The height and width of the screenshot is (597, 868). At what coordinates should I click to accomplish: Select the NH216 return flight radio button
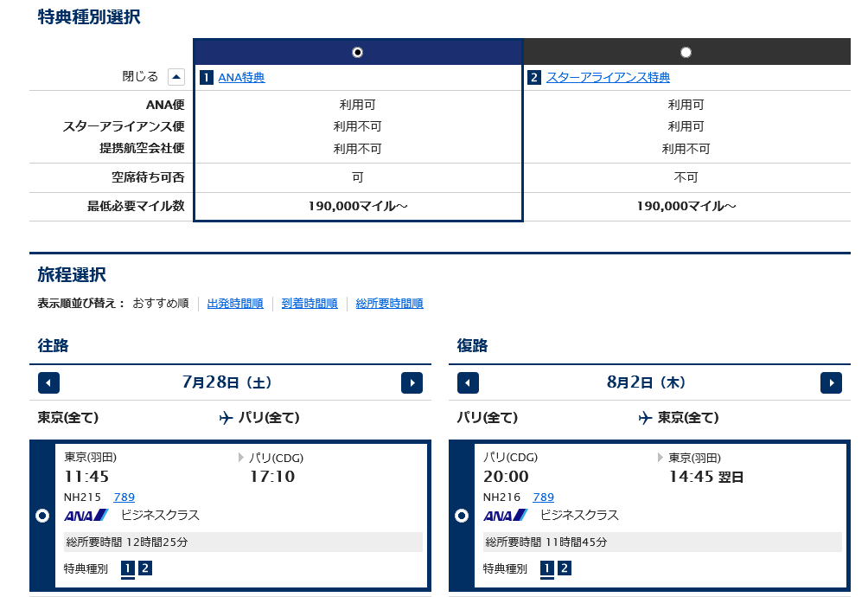click(x=461, y=516)
